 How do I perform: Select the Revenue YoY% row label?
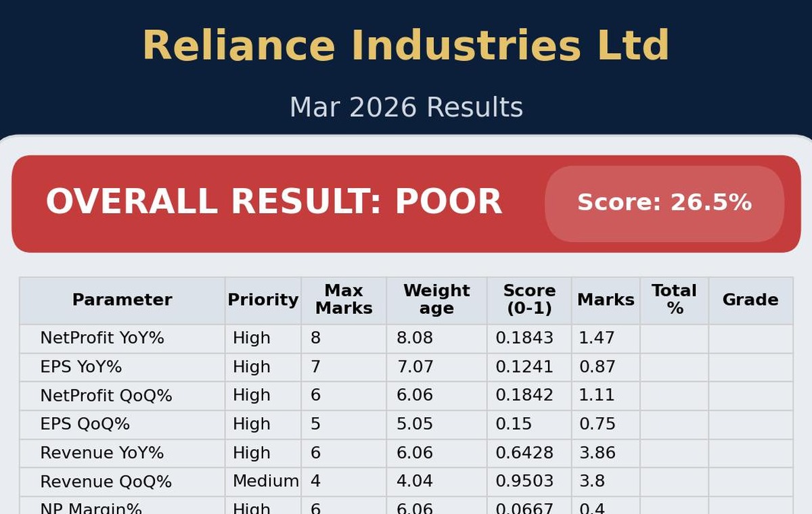pos(102,453)
